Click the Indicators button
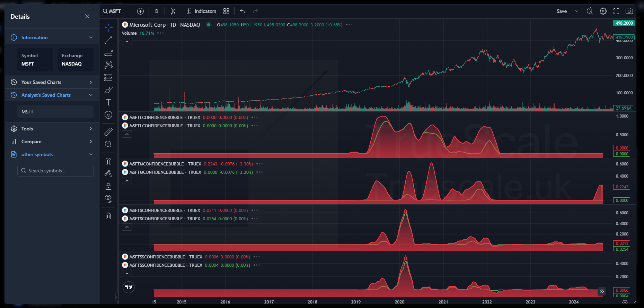644x308 pixels. 201,11
